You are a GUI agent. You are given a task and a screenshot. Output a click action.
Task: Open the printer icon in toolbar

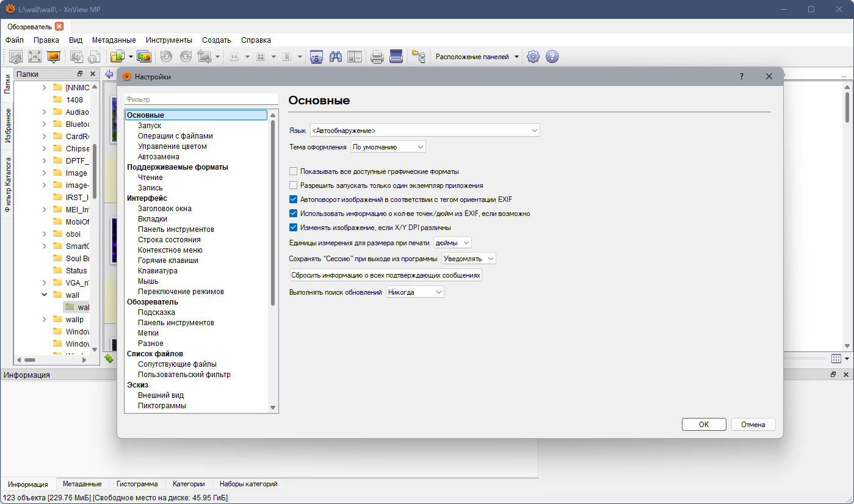(377, 57)
